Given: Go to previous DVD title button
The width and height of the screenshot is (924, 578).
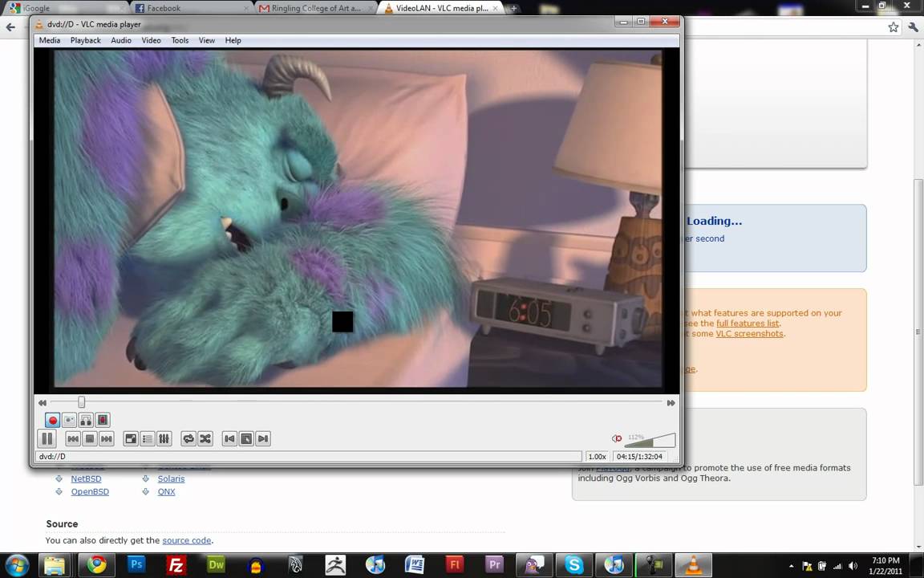Looking at the screenshot, I should 230,438.
